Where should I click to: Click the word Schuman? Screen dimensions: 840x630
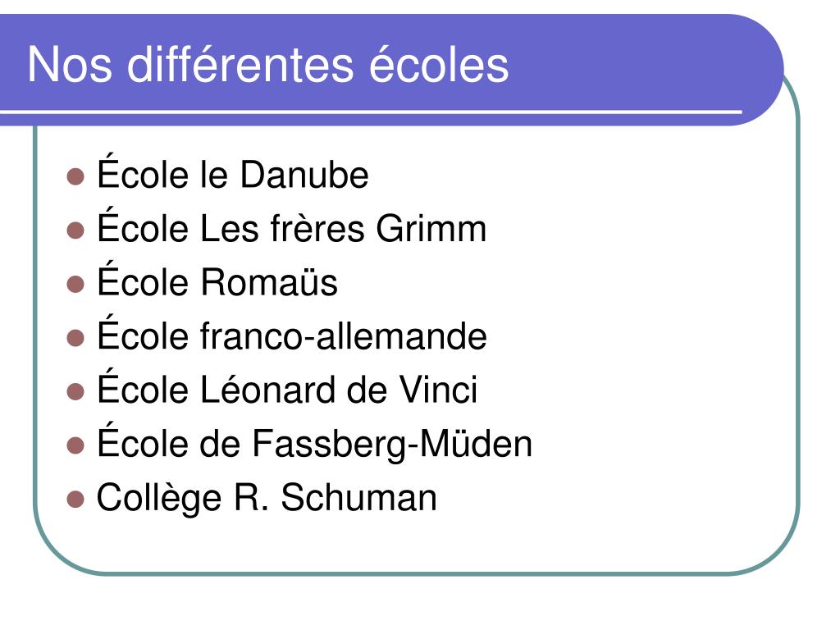tap(359, 497)
